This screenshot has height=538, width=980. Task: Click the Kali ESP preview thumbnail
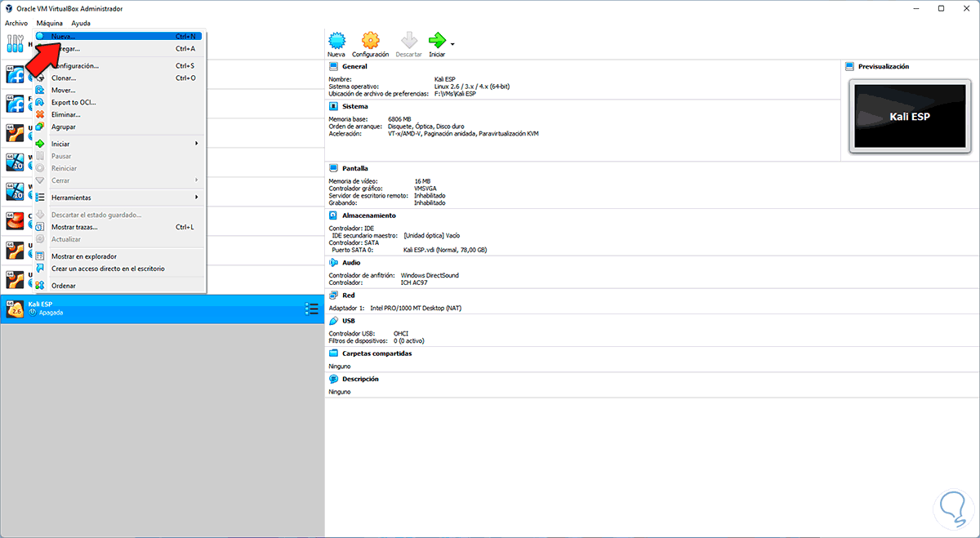(910, 116)
